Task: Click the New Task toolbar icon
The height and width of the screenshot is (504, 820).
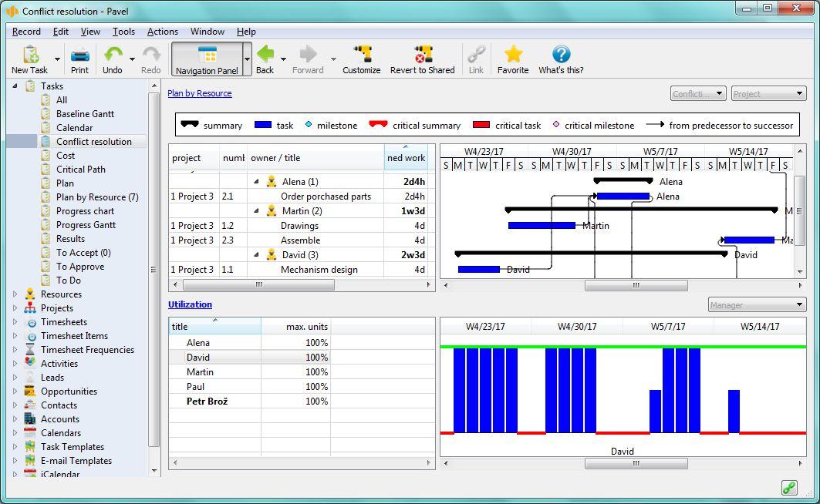Action: [x=31, y=54]
